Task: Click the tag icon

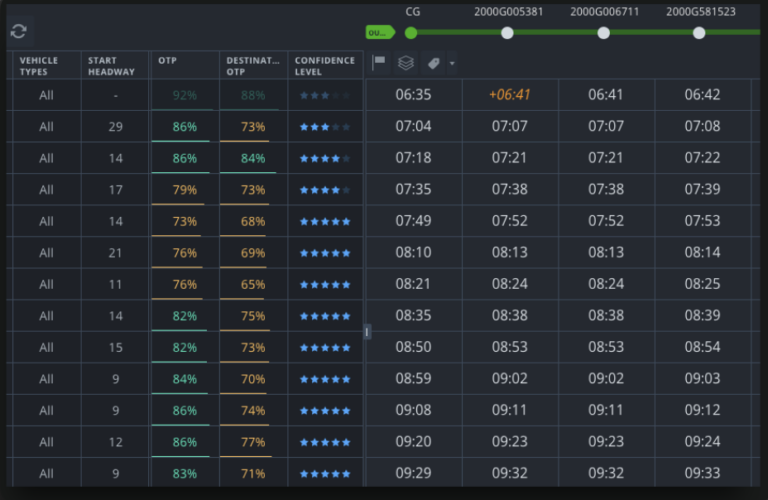Action: click(x=433, y=63)
